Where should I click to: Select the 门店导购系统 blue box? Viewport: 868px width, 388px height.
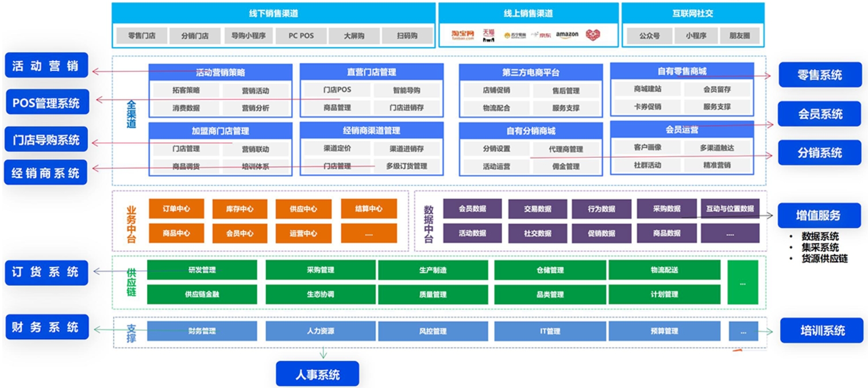pyautogui.click(x=46, y=139)
